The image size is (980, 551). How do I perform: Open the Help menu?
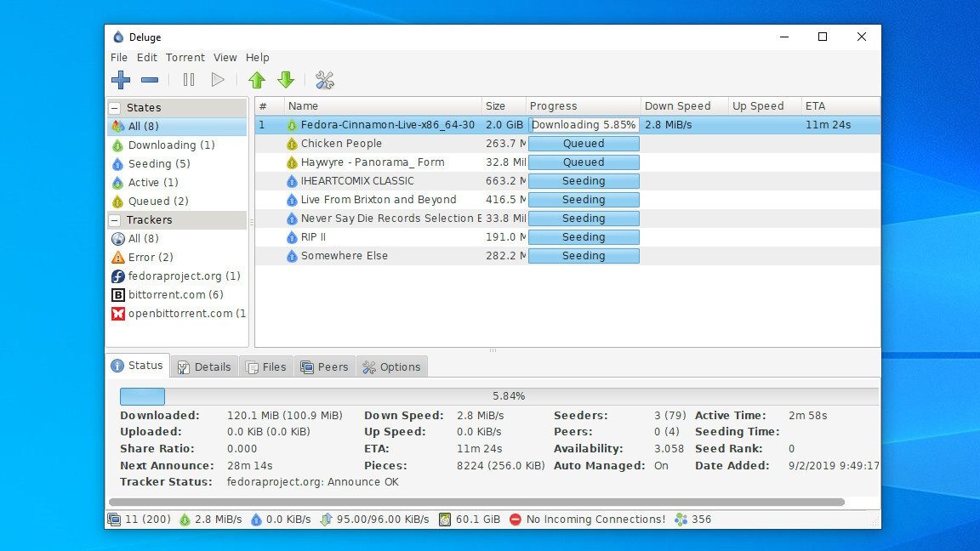tap(258, 58)
